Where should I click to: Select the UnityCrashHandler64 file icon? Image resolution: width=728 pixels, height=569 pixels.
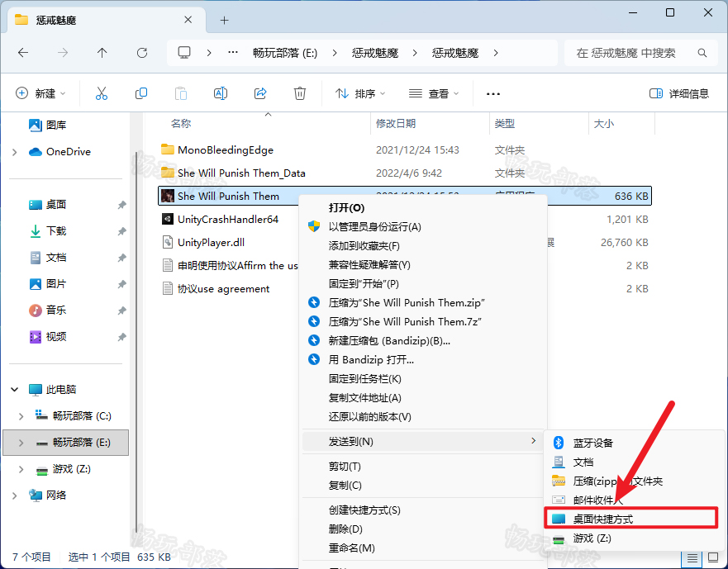coord(167,219)
